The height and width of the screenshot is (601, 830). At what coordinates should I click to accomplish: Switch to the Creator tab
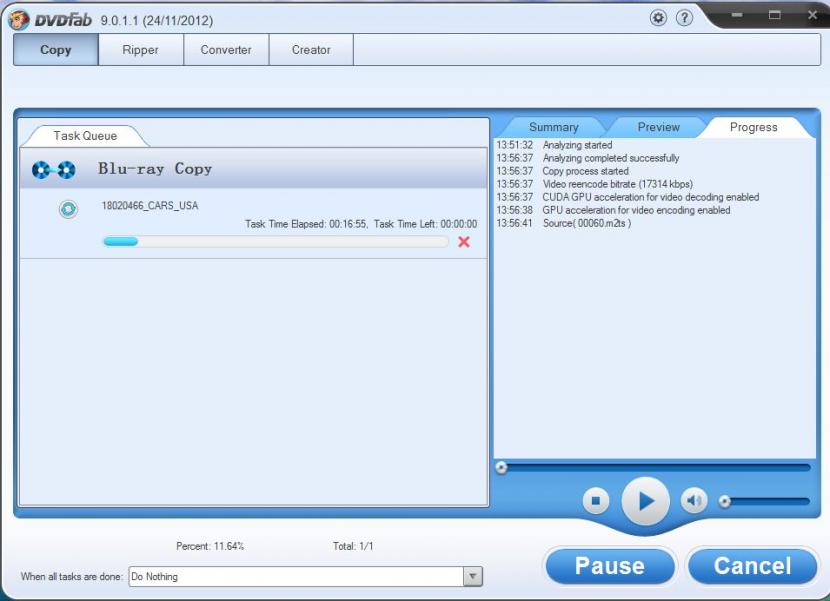tap(311, 50)
